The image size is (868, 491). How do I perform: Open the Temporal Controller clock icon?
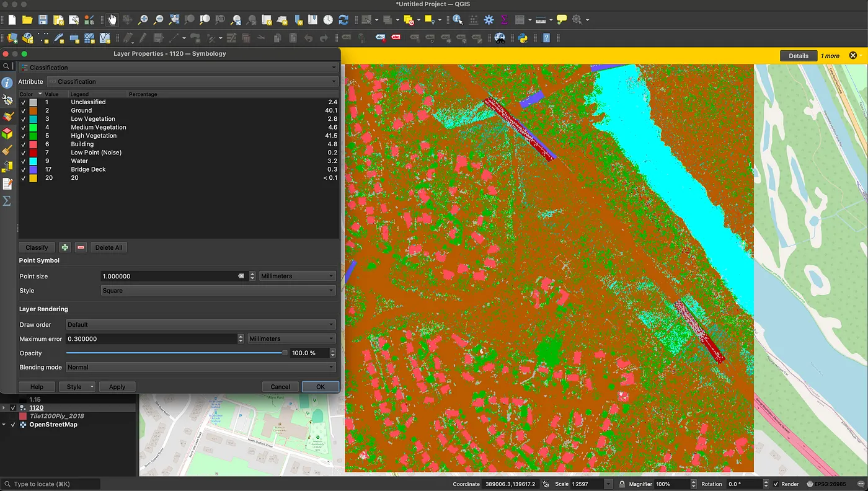(x=327, y=20)
